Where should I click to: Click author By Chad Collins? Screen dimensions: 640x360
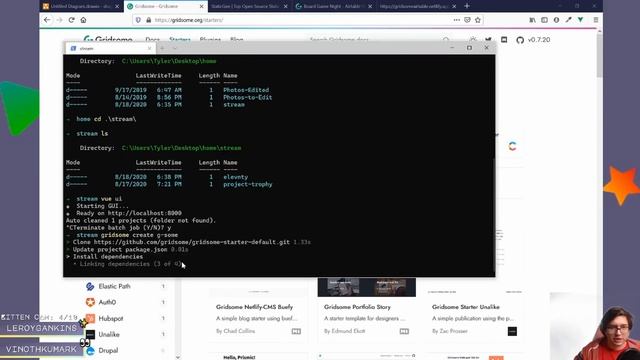click(236, 331)
